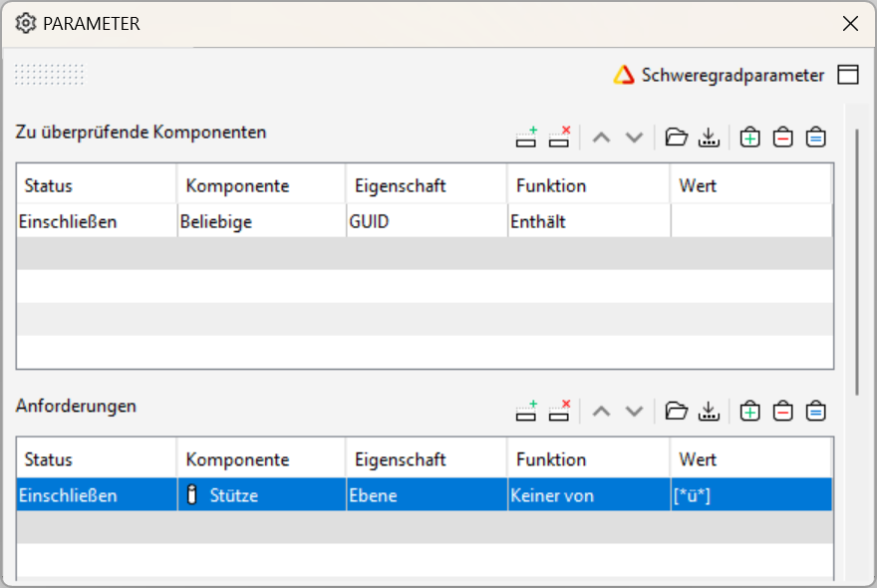Select the Keiner von function cell
Image resolution: width=877 pixels, height=588 pixels.
point(589,495)
